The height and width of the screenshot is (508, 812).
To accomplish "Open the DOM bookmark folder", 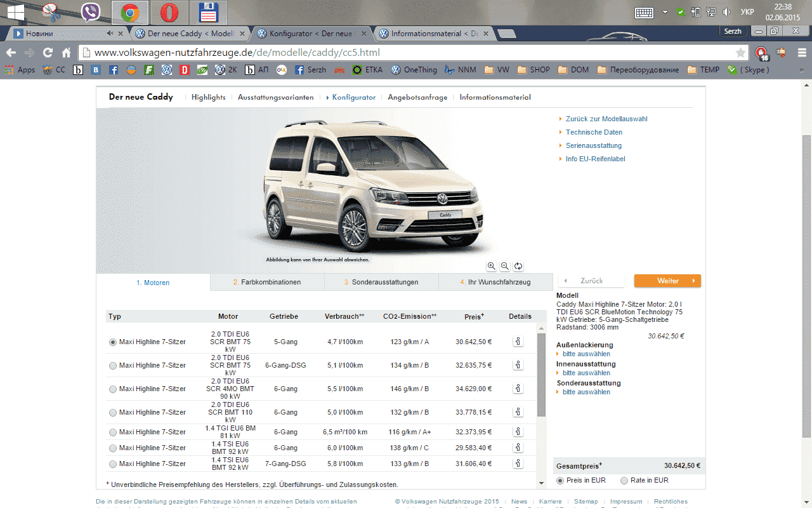I will point(573,70).
